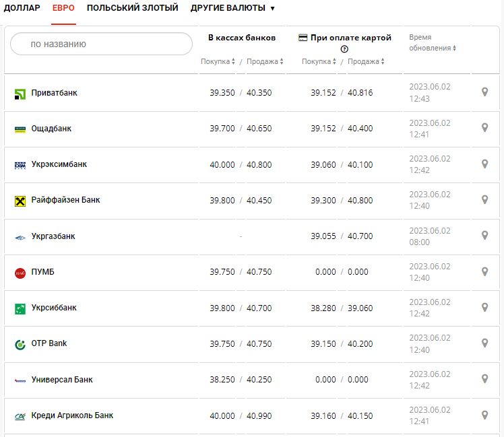Click the Райффайзен Банк logo icon
This screenshot has width=504, height=437.
click(x=20, y=201)
